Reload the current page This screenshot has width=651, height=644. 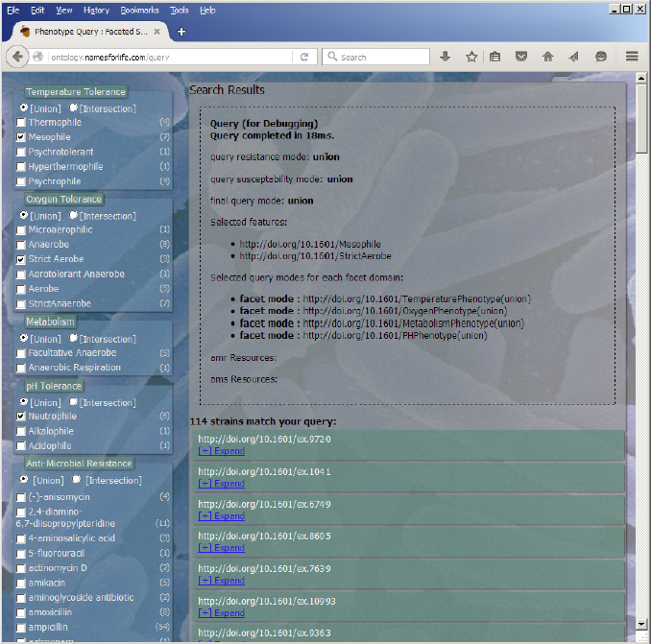pos(304,57)
